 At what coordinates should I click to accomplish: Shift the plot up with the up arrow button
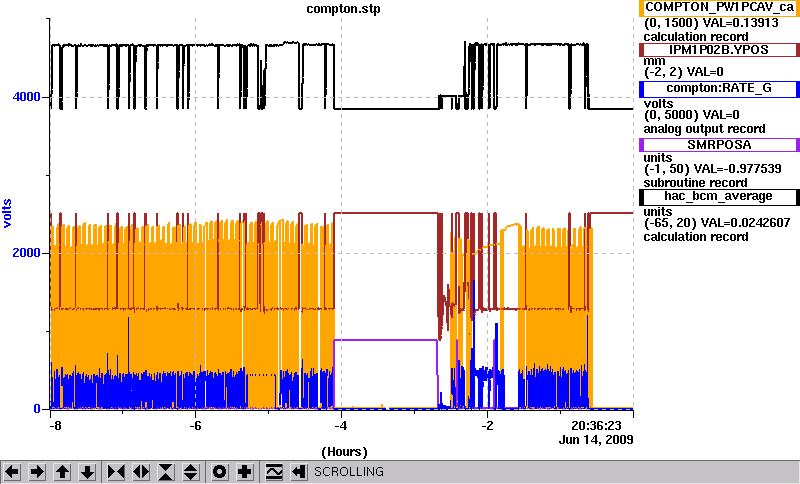62,472
